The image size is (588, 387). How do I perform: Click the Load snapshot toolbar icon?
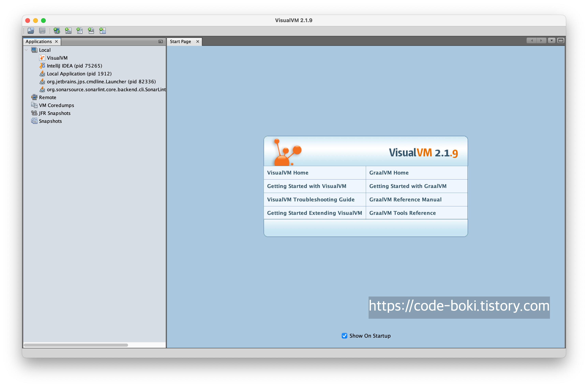click(31, 31)
